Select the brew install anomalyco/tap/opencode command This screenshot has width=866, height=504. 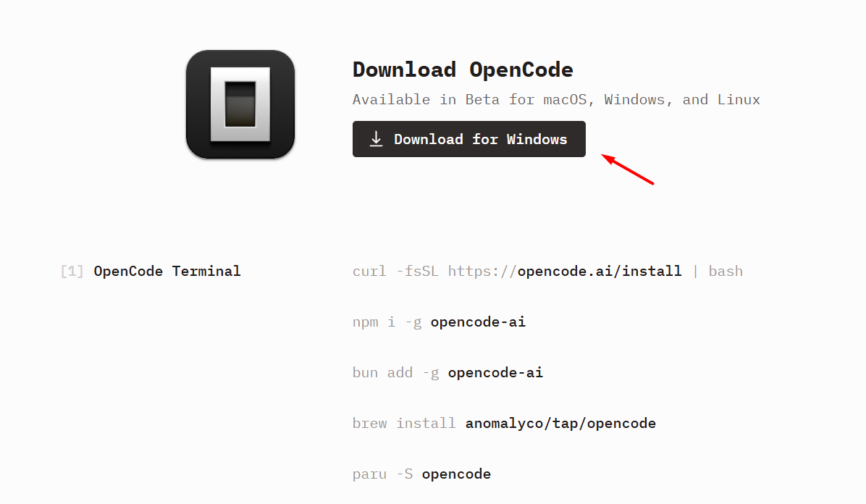504,423
